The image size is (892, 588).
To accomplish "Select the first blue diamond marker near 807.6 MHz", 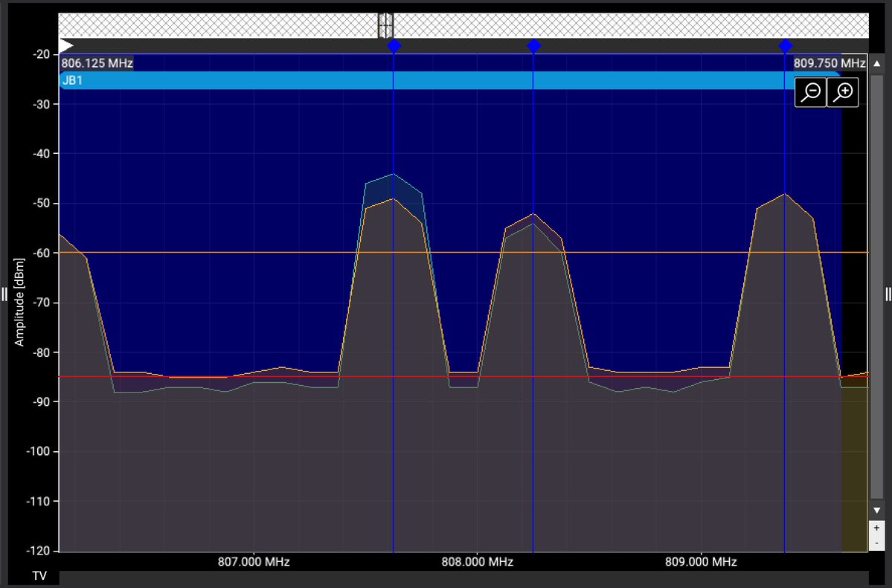I will pos(394,45).
